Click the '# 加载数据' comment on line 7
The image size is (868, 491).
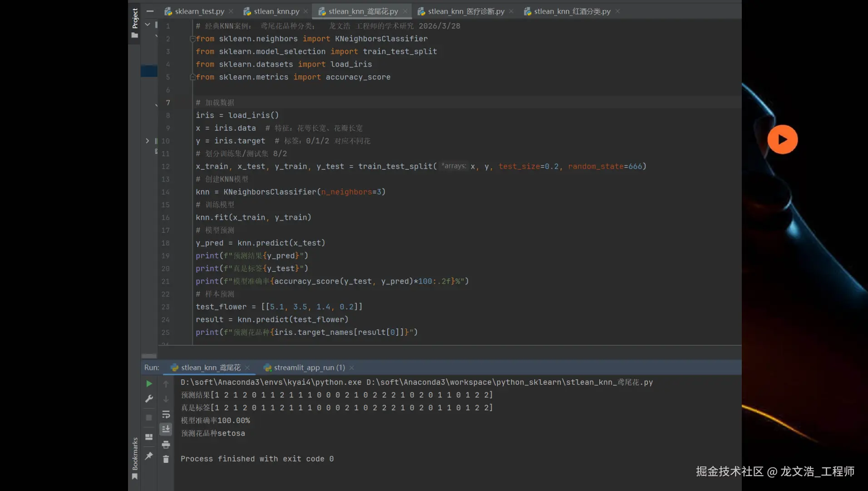215,103
